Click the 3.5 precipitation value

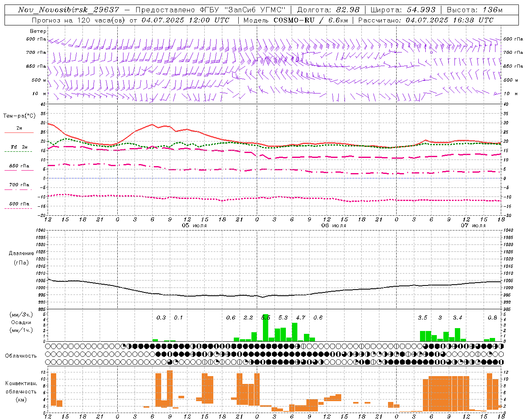coord(422,317)
